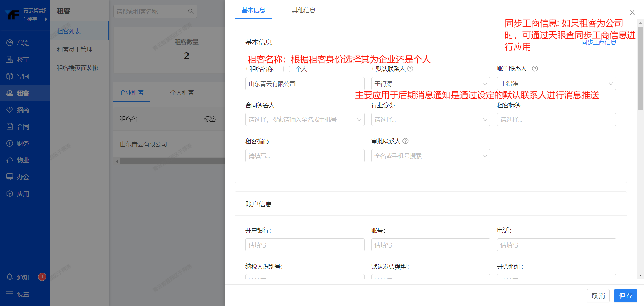Switch to the 其他信息 tab
This screenshot has height=306, width=644.
[x=303, y=10]
